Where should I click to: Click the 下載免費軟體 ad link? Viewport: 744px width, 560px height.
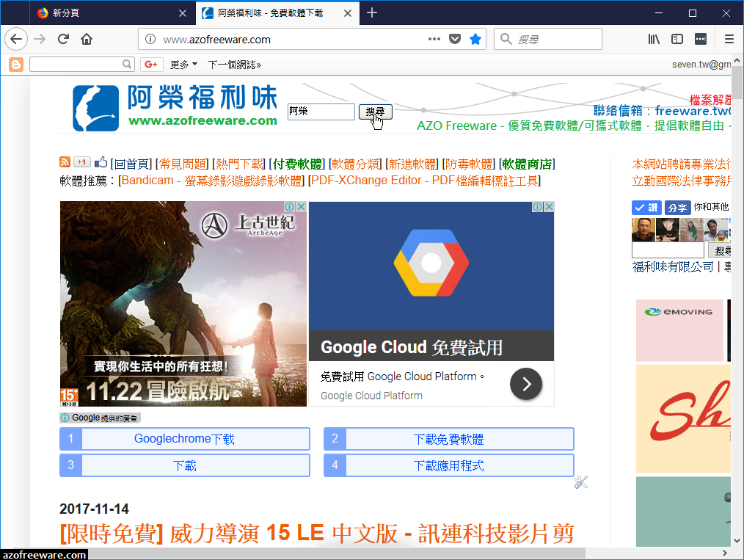click(448, 439)
